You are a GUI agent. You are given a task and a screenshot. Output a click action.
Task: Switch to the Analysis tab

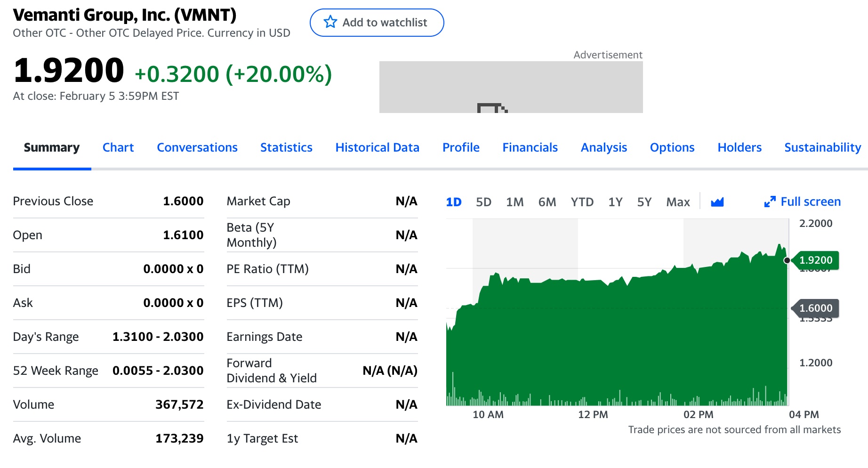(x=604, y=147)
